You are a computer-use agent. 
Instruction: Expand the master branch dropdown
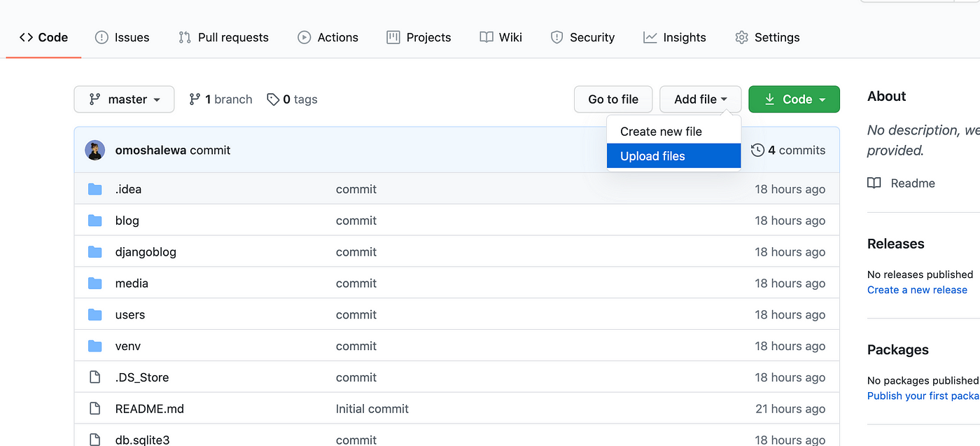point(124,99)
